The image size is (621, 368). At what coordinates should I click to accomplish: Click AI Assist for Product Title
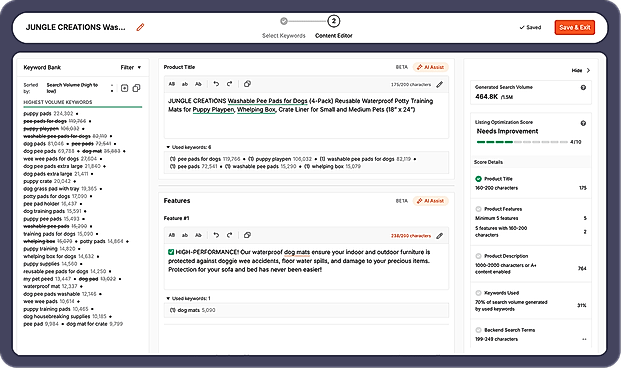431,67
